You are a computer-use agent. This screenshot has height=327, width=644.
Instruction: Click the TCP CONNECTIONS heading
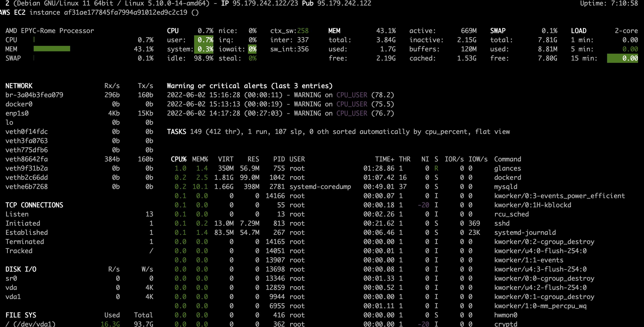pos(34,205)
